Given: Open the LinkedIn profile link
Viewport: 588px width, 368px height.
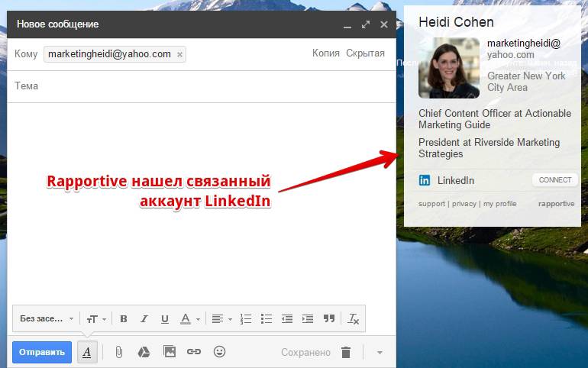Looking at the screenshot, I should pyautogui.click(x=456, y=181).
